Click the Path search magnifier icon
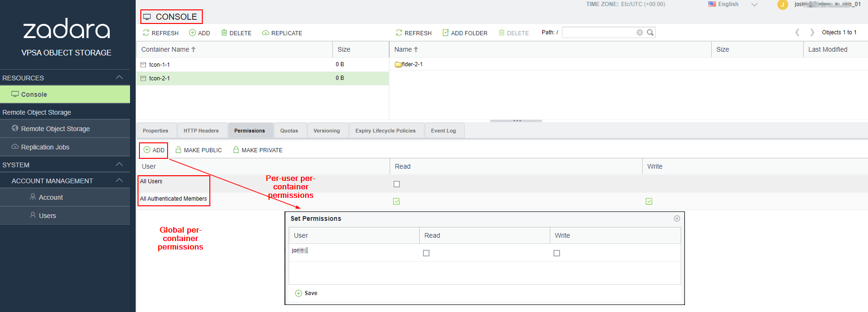 click(650, 32)
